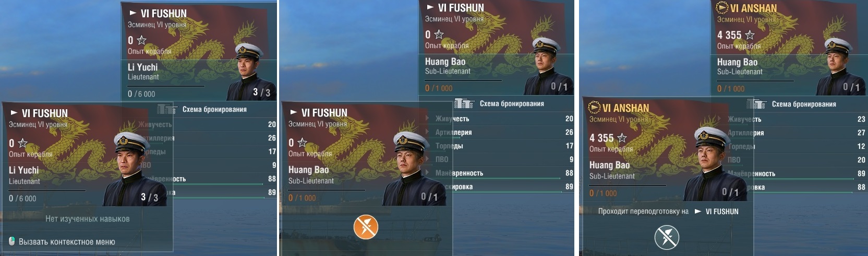Click the ship arrow icon before VI FUSHUN in the retraining notice

coord(698,212)
